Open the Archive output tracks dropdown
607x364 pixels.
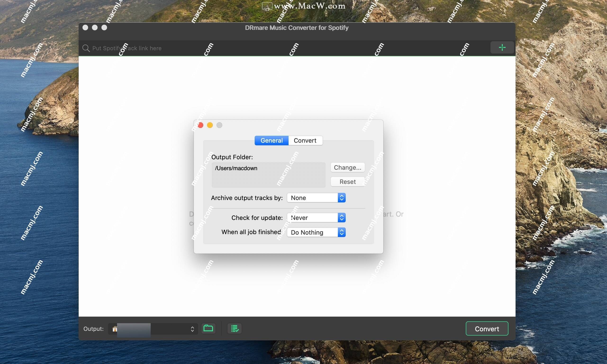pos(316,198)
